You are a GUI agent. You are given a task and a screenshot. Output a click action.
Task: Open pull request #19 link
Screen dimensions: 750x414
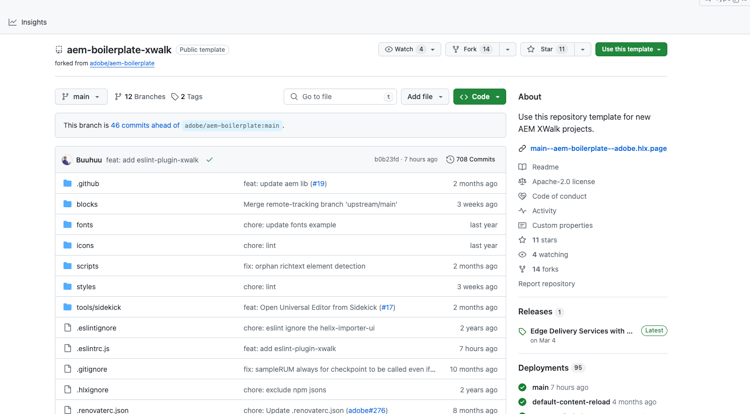pyautogui.click(x=319, y=184)
